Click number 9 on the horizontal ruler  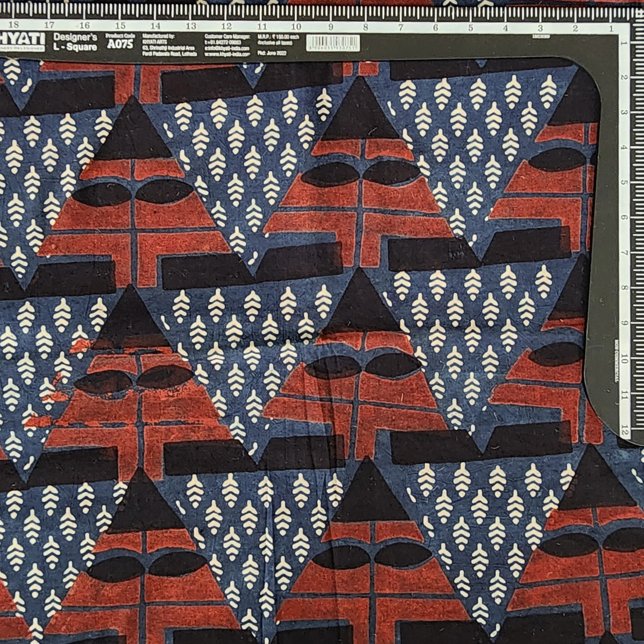330,27
